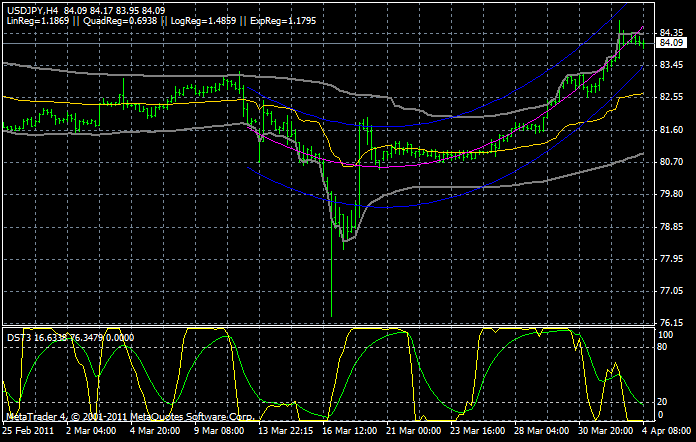The image size is (696, 442).
Task: Click the 80.70 price scale label
Action: (671, 162)
